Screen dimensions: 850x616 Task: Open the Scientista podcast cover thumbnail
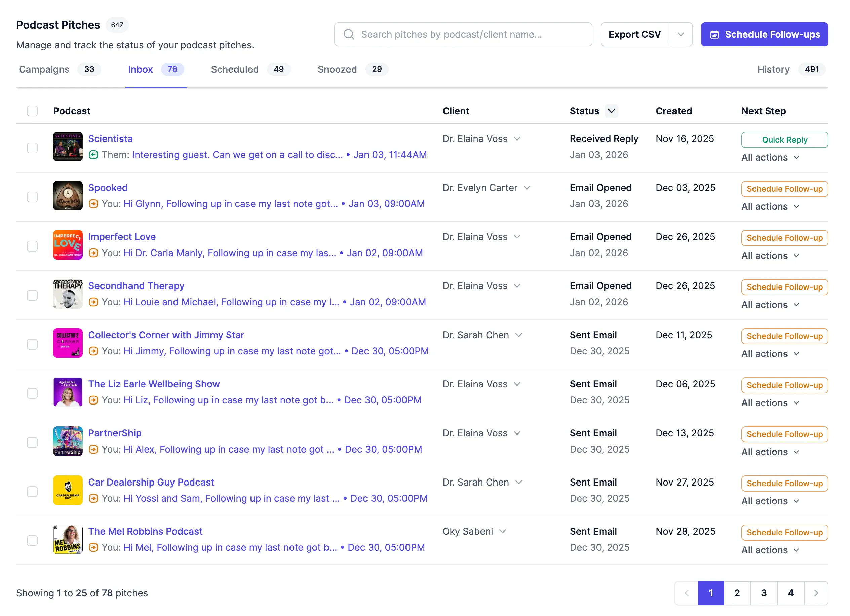click(68, 147)
